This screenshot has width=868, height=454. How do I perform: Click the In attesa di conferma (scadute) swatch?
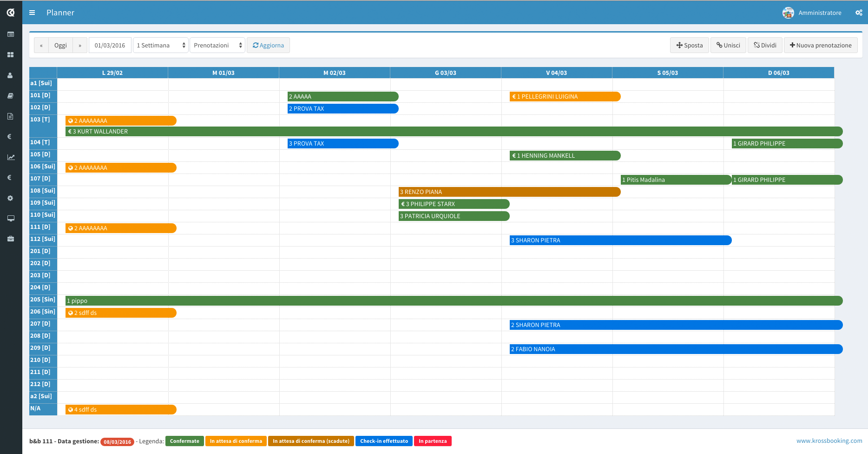tap(311, 441)
